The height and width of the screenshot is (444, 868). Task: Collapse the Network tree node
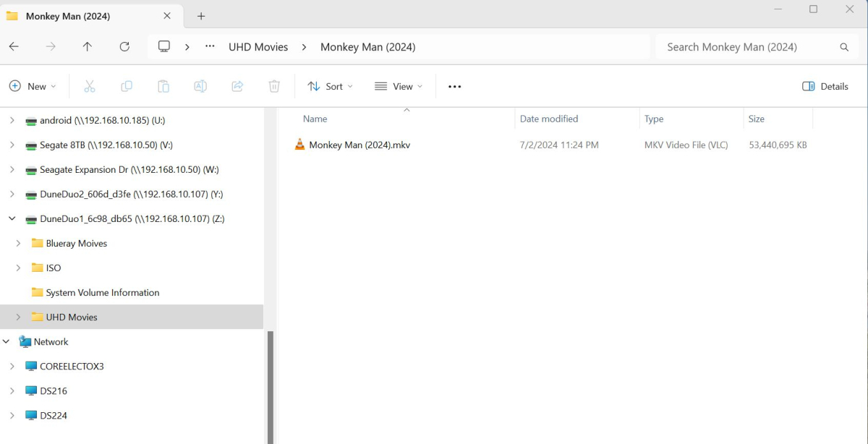click(x=6, y=341)
